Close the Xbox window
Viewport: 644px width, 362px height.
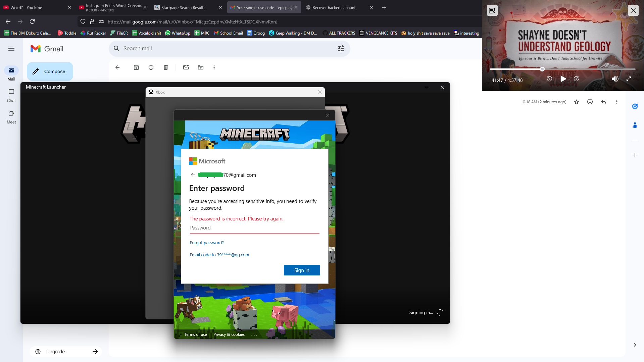(x=320, y=92)
